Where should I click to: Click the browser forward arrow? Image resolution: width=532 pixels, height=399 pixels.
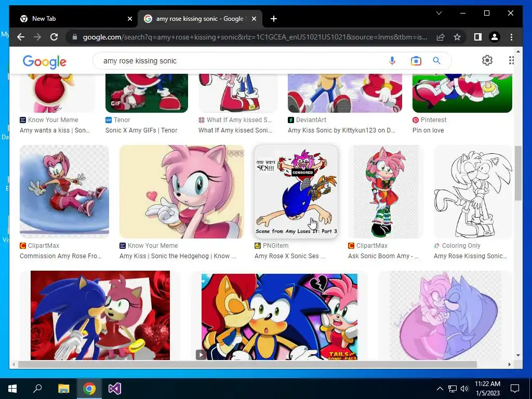coord(37,37)
